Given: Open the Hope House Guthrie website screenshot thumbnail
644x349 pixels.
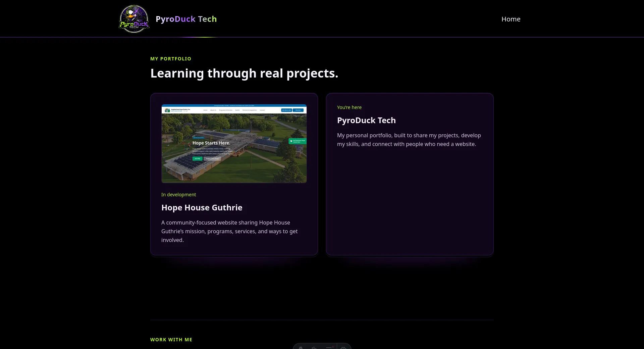Looking at the screenshot, I should pos(234,144).
